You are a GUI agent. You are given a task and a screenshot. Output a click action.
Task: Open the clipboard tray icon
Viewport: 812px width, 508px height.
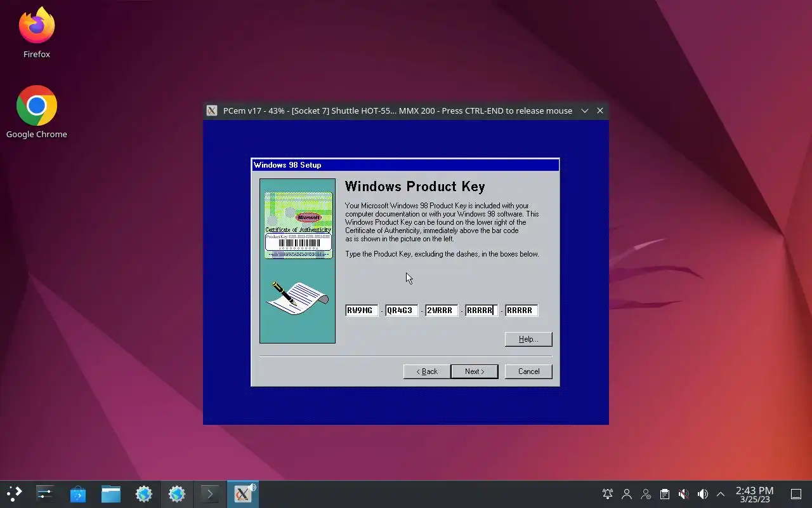point(664,494)
